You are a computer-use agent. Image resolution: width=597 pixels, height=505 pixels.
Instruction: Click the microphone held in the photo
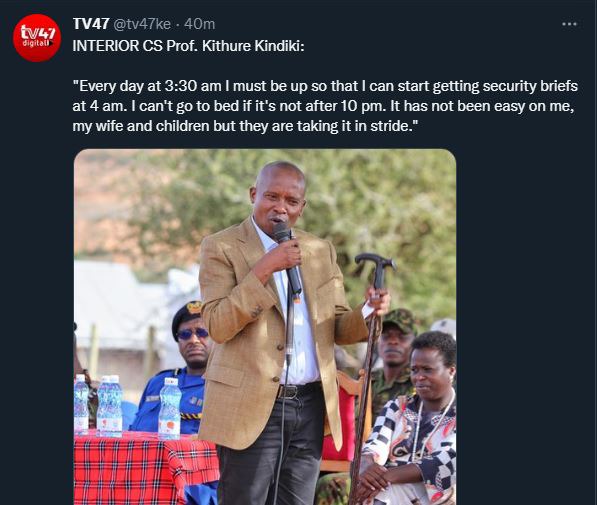point(288,258)
